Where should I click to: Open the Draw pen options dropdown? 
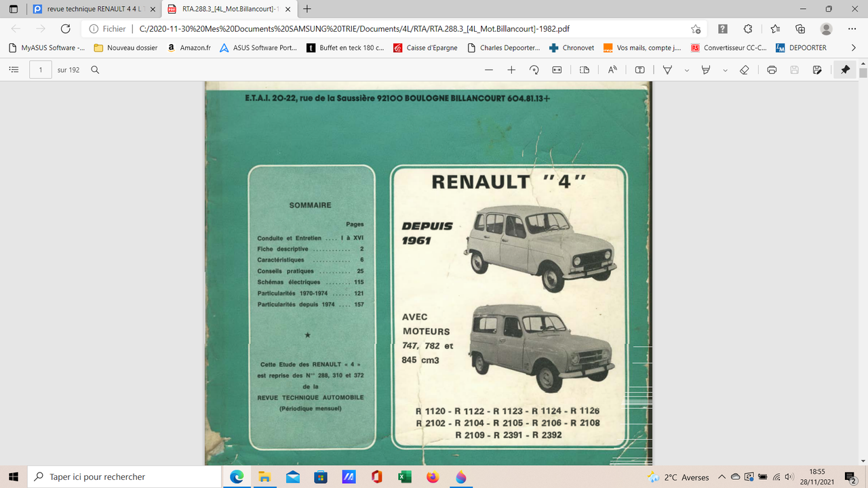click(686, 70)
